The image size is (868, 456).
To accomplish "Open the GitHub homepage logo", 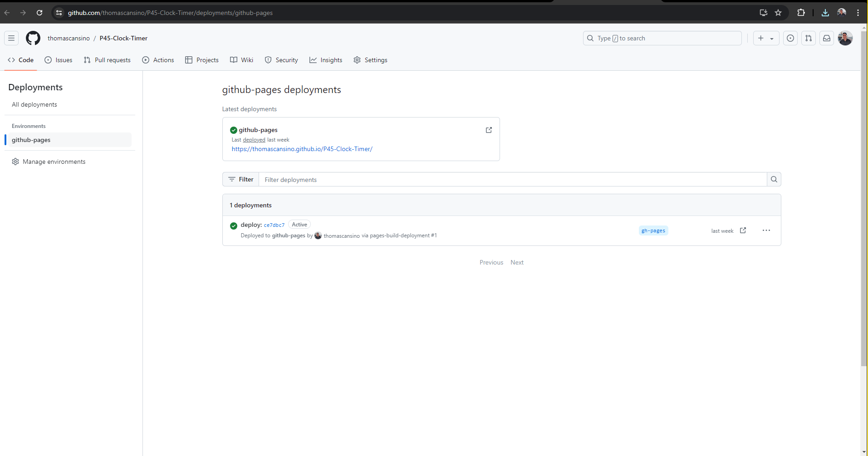I will pos(33,38).
